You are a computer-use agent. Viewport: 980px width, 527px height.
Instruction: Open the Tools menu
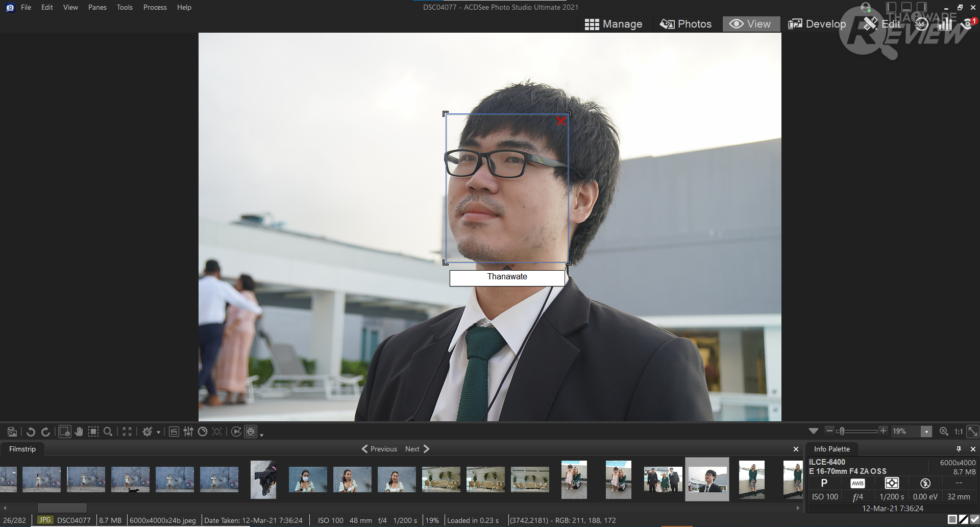point(125,7)
